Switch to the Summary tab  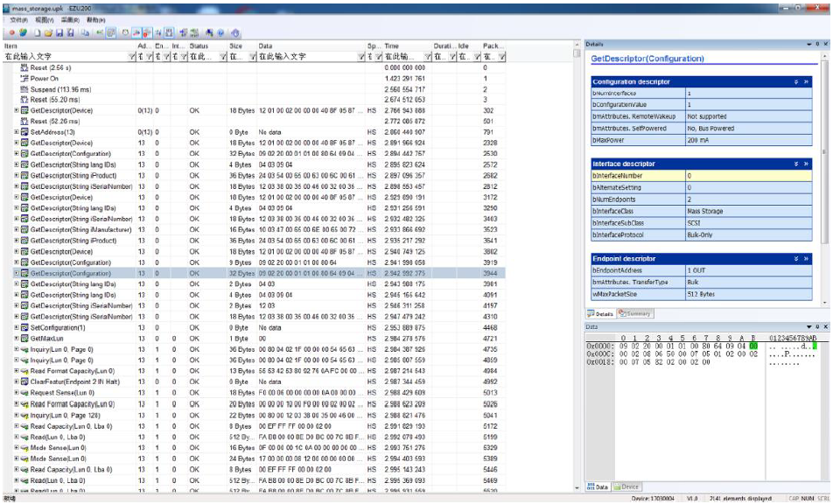pyautogui.click(x=636, y=313)
